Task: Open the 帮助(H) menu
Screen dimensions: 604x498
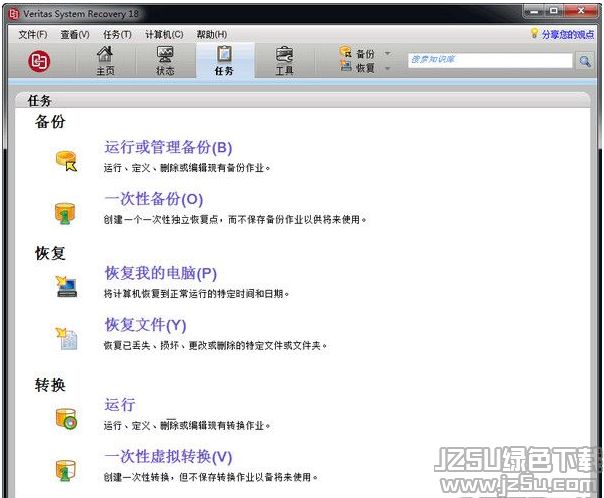Action: (x=211, y=35)
